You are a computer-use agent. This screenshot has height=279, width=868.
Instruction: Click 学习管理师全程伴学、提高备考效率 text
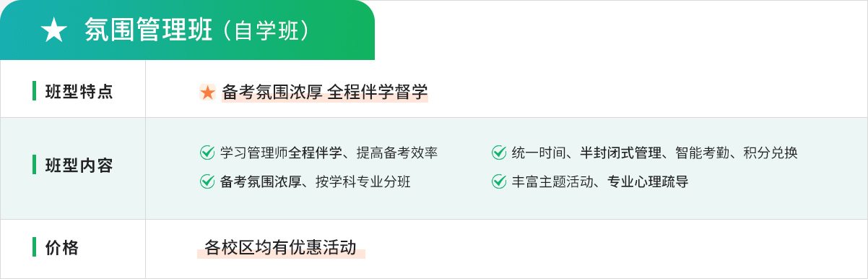[x=329, y=153]
